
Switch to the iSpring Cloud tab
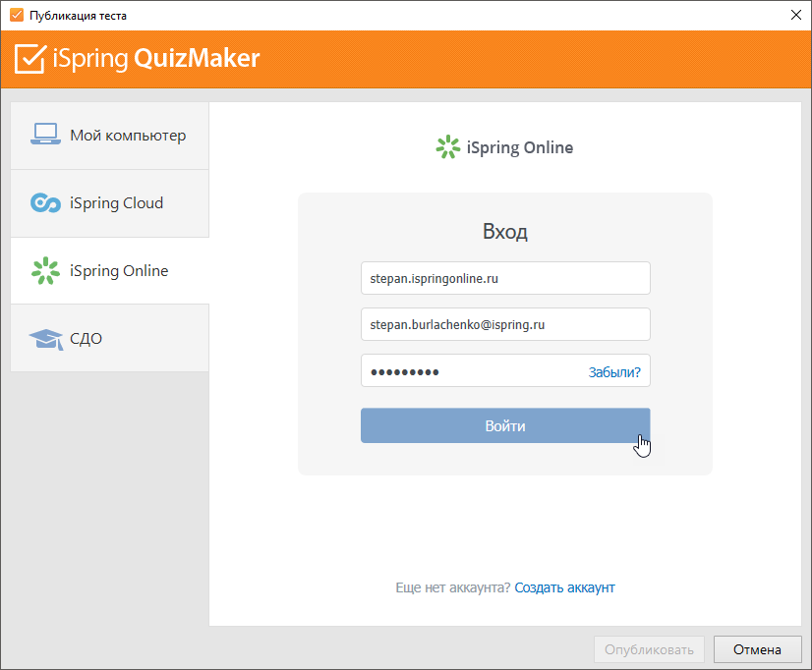pyautogui.click(x=110, y=203)
